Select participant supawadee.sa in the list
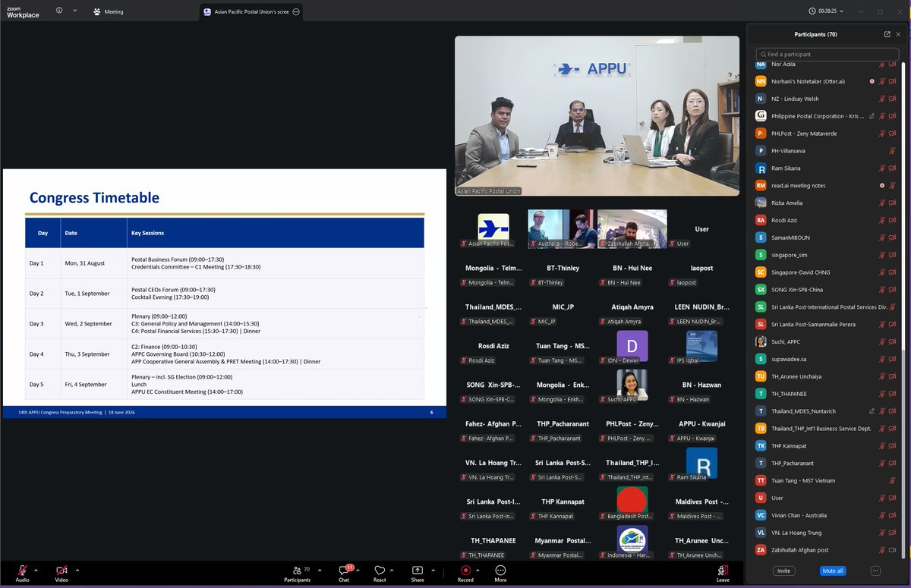The width and height of the screenshot is (911, 588). point(826,359)
